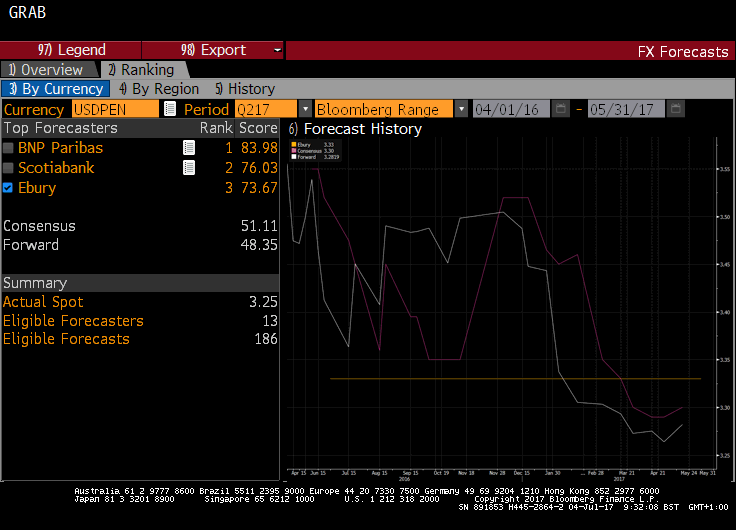Open the BNP Paribas details document icon
Screen dimensions: 736x530
pos(189,148)
